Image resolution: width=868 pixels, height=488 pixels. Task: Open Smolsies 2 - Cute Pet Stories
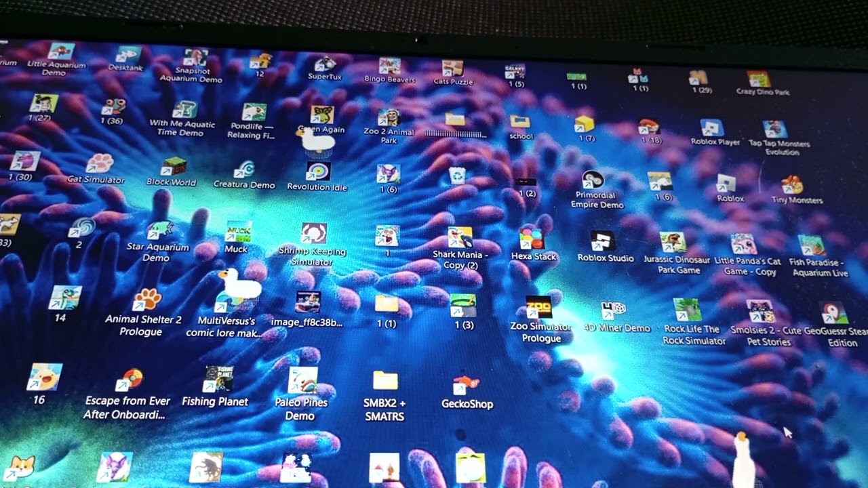pos(759,312)
